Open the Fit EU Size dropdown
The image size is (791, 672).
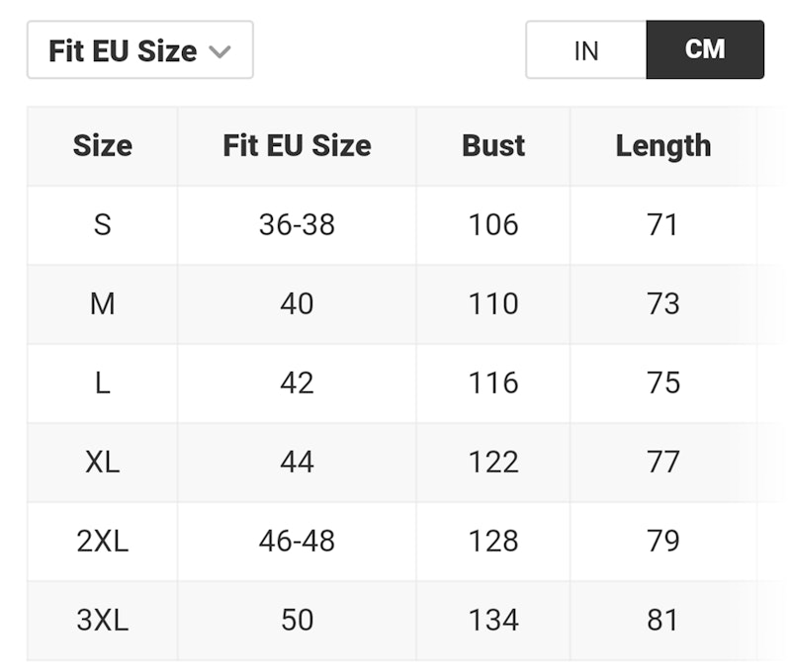pyautogui.click(x=140, y=50)
